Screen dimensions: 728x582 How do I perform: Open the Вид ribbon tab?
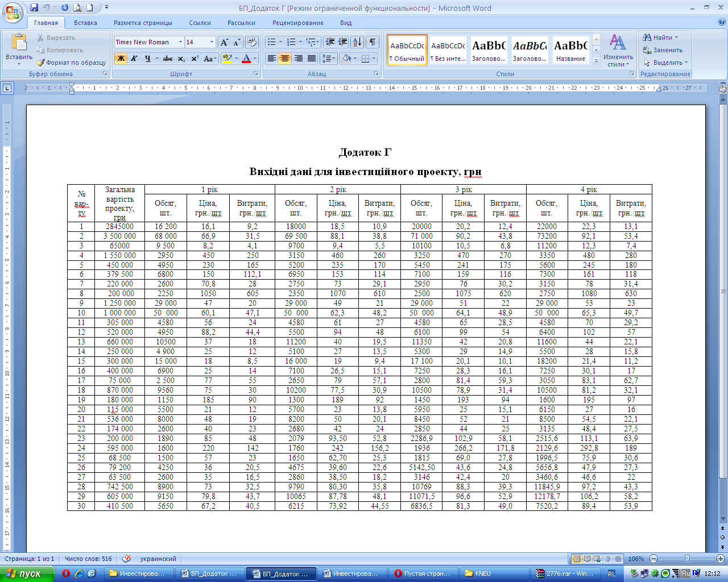(x=346, y=23)
